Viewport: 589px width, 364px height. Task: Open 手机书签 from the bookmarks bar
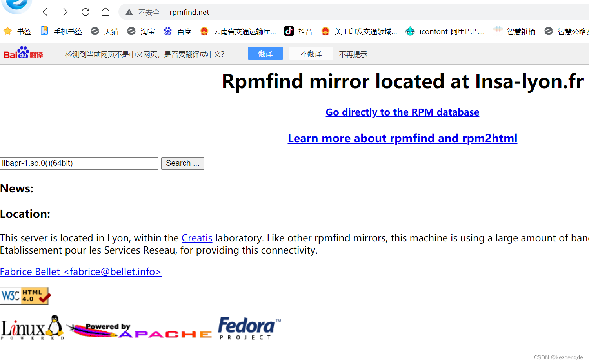pyautogui.click(x=61, y=31)
